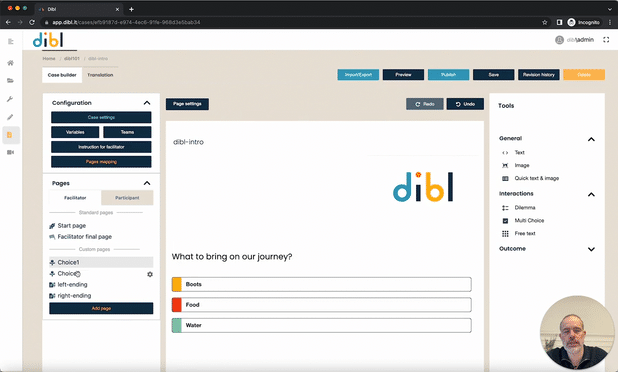The image size is (618, 372).
Task: Click the Add page button
Action: [101, 308]
